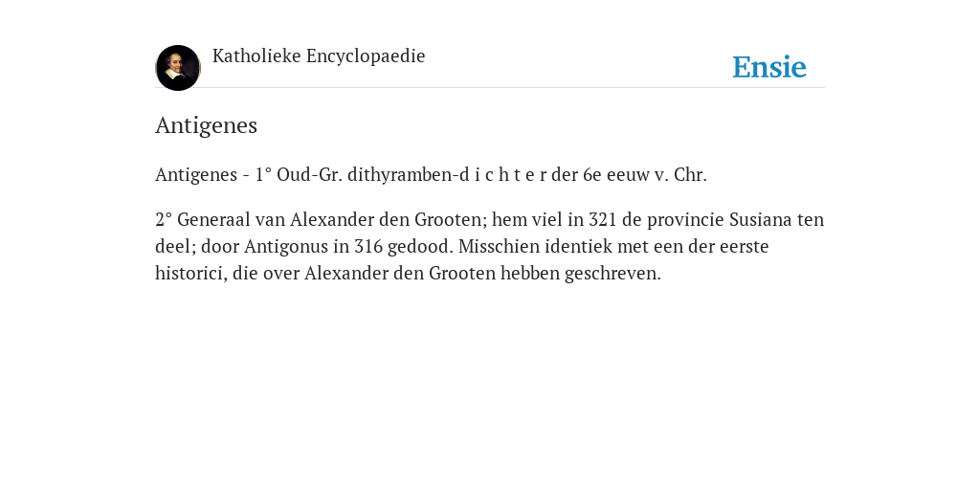Click the word provincie

coord(685,220)
